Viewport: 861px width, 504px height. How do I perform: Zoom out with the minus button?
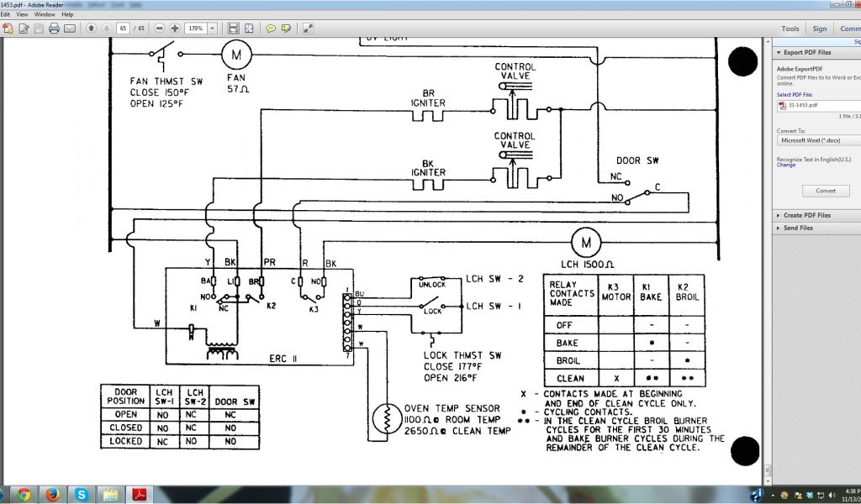pos(159,29)
